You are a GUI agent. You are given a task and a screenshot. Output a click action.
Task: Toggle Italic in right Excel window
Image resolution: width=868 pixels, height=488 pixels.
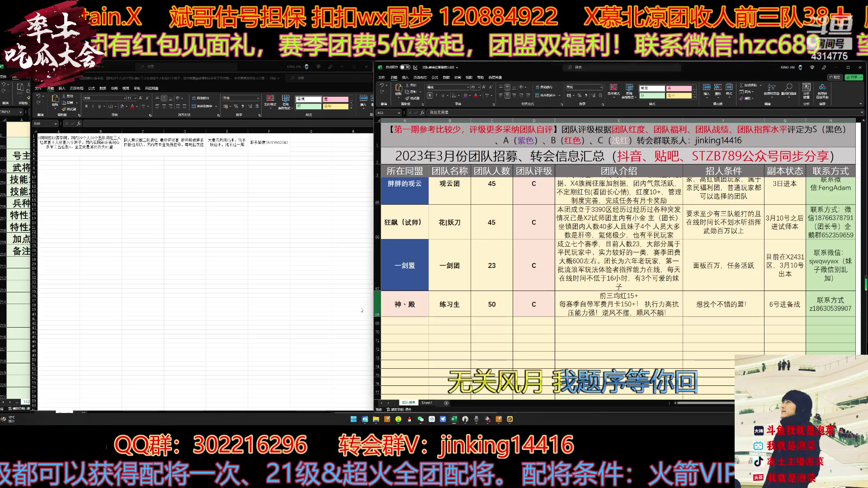click(x=436, y=95)
